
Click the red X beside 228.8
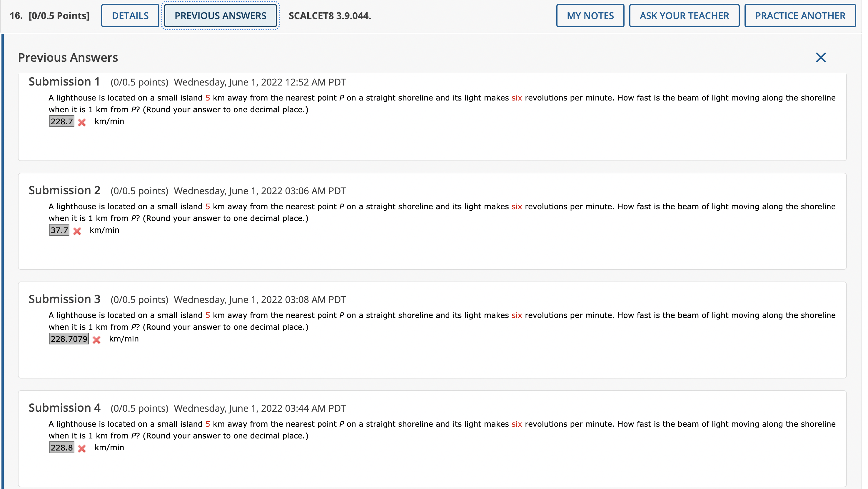point(81,448)
